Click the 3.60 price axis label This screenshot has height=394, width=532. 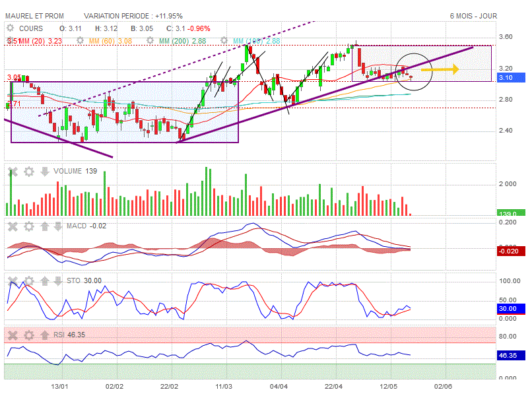(506, 37)
